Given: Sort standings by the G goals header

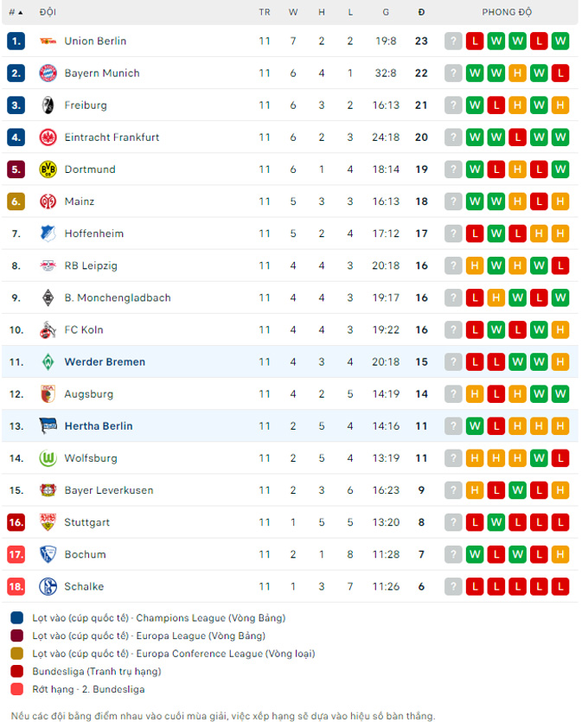Looking at the screenshot, I should click(386, 12).
